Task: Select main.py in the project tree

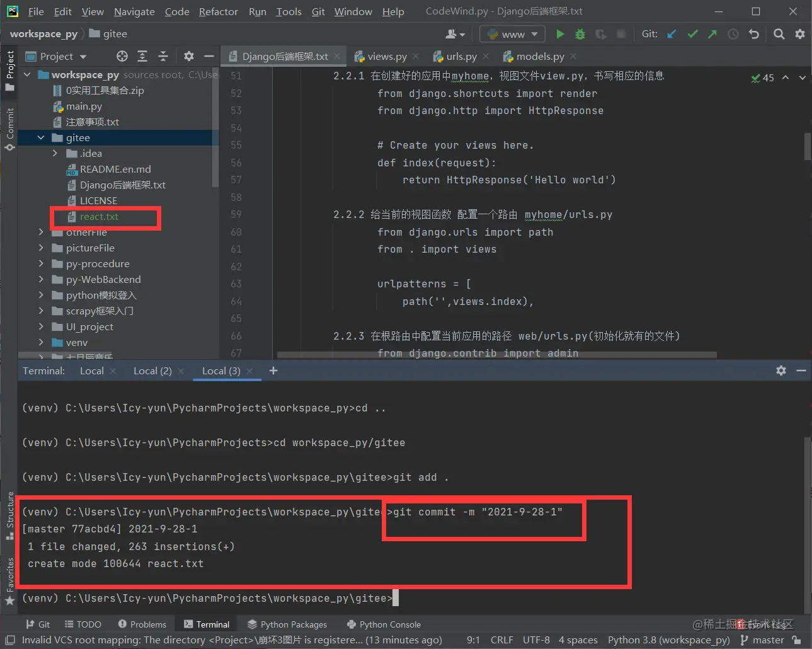Action: pyautogui.click(x=84, y=106)
